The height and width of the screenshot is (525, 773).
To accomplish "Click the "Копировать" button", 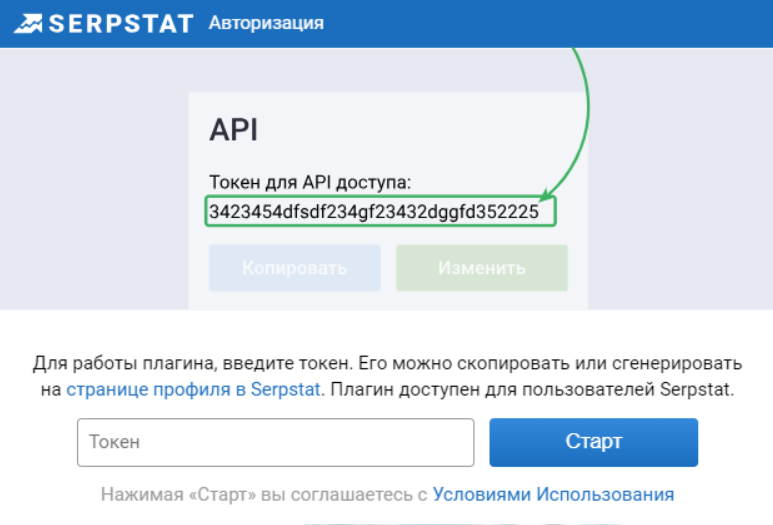I will [x=295, y=268].
